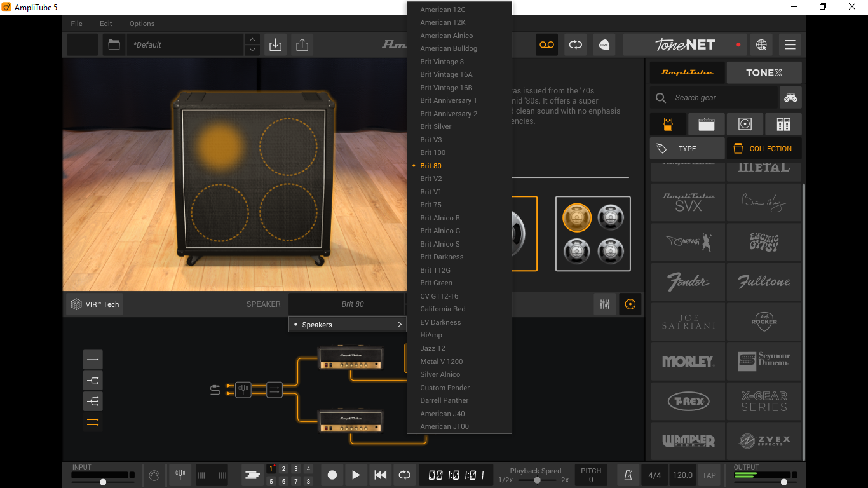Select previous preset with the down arrow

point(252,50)
